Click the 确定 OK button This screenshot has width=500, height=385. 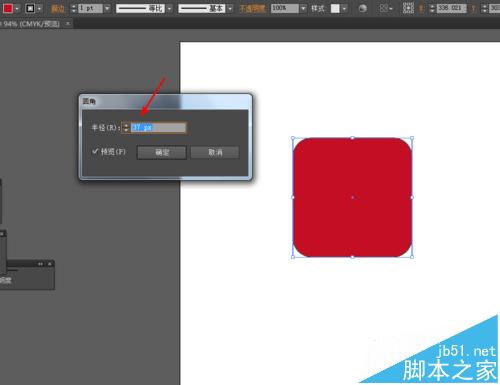(x=162, y=152)
